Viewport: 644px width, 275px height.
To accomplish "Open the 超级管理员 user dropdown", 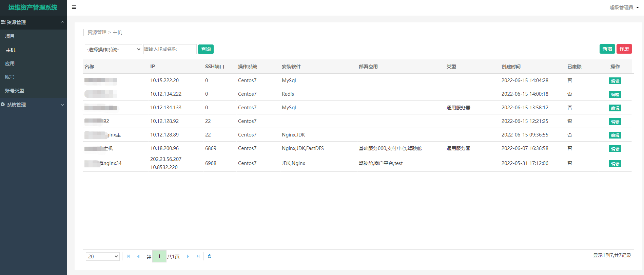I will pyautogui.click(x=624, y=7).
